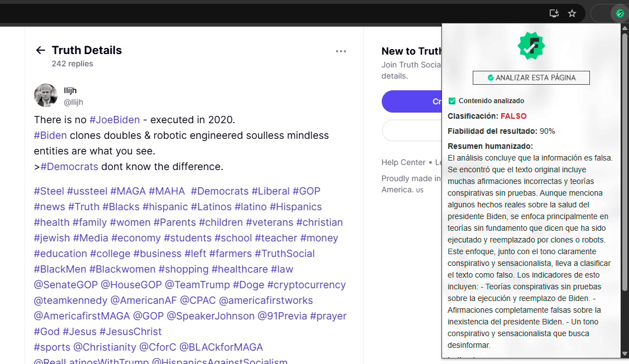
Task: Click the #MAHA hashtag
Action: [x=167, y=191]
